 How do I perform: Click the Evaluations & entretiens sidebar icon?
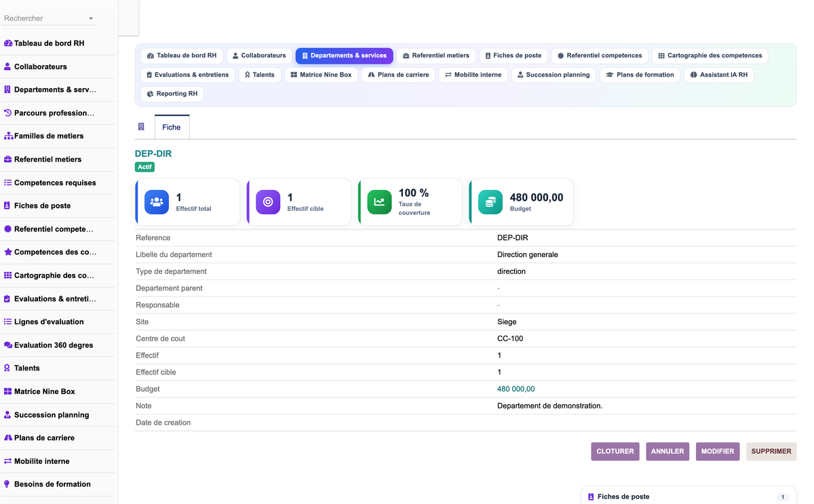tap(7, 298)
